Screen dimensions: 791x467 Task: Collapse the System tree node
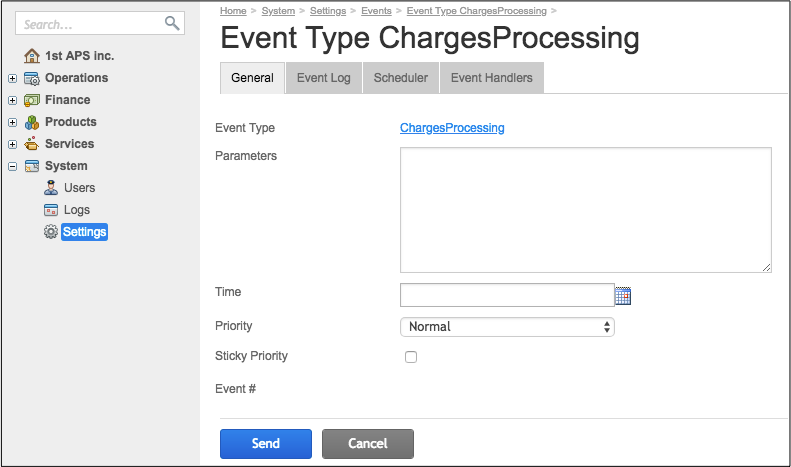(x=12, y=166)
